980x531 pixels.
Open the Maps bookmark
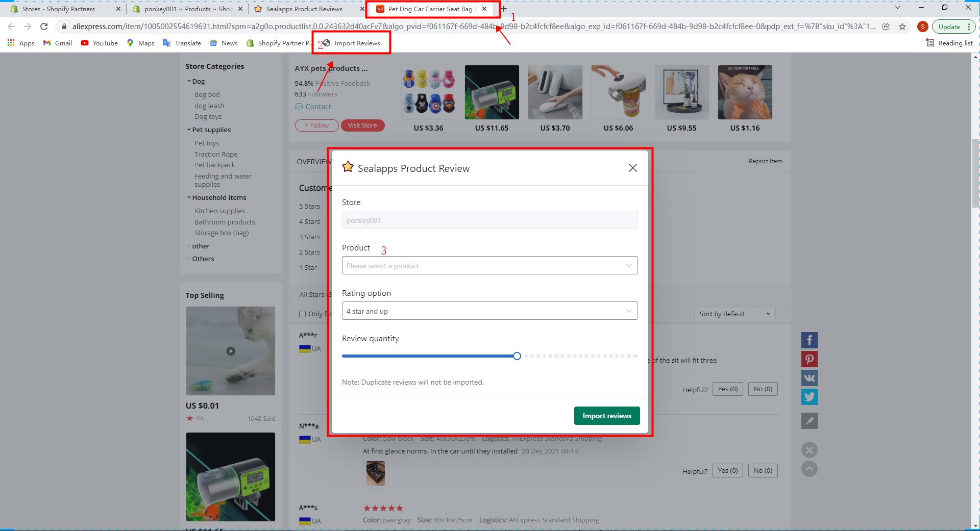pos(141,43)
